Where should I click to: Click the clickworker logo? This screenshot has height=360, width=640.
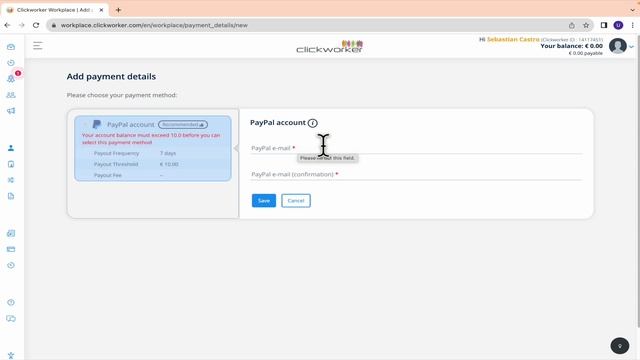click(329, 47)
